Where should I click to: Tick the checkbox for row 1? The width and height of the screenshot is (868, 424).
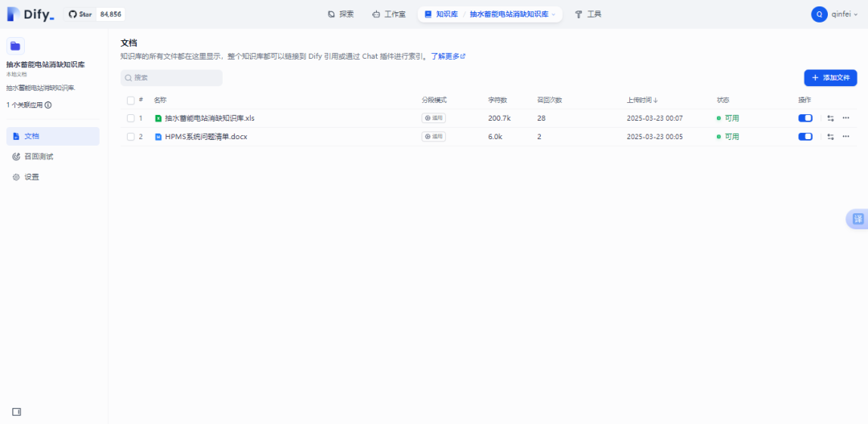point(131,118)
